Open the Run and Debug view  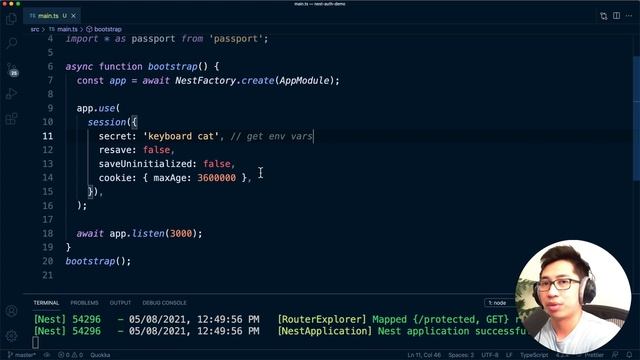click(11, 94)
